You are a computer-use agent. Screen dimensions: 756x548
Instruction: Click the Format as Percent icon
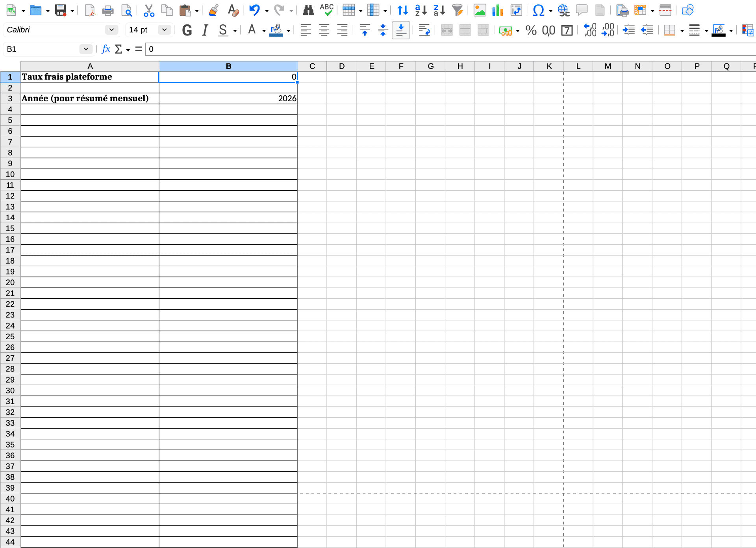(x=531, y=30)
